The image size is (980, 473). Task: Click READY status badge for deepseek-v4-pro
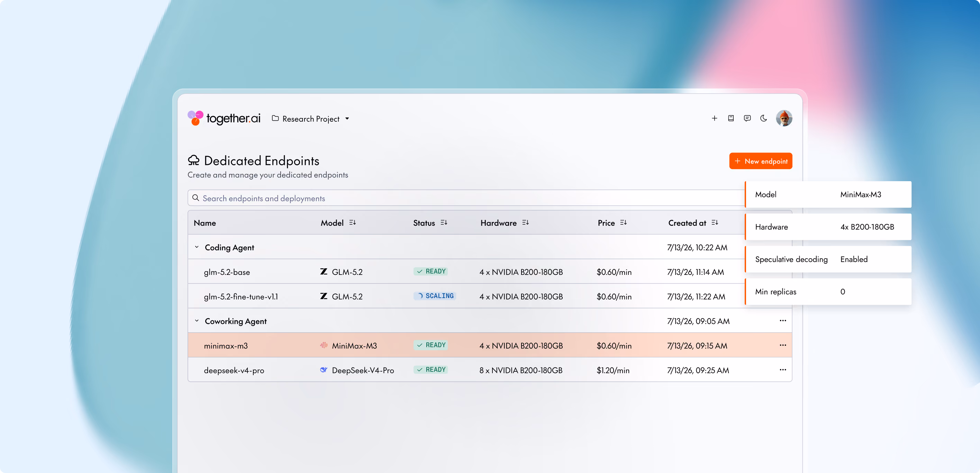[x=430, y=370]
